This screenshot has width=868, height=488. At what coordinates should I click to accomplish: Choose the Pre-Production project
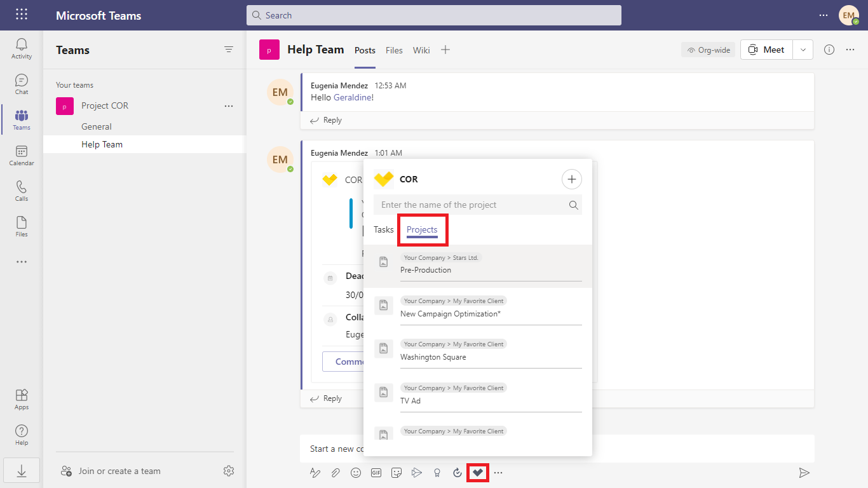[x=478, y=266]
